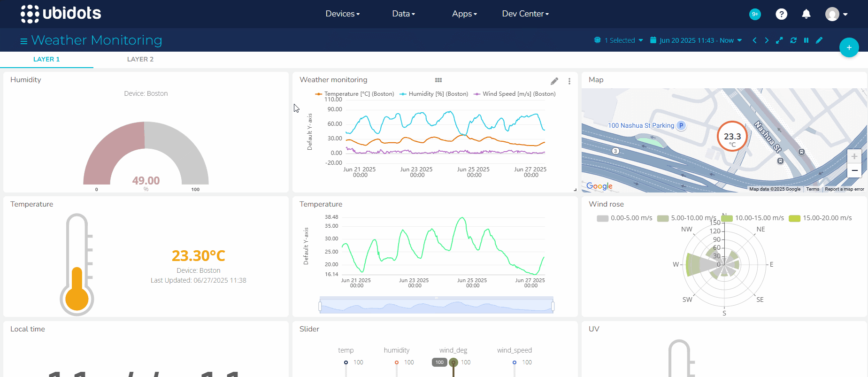Click the 23.3 °C map marker

(x=732, y=136)
